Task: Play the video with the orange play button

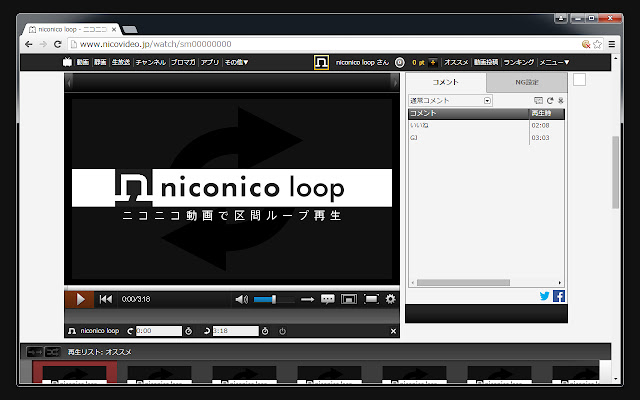Action: pyautogui.click(x=79, y=299)
